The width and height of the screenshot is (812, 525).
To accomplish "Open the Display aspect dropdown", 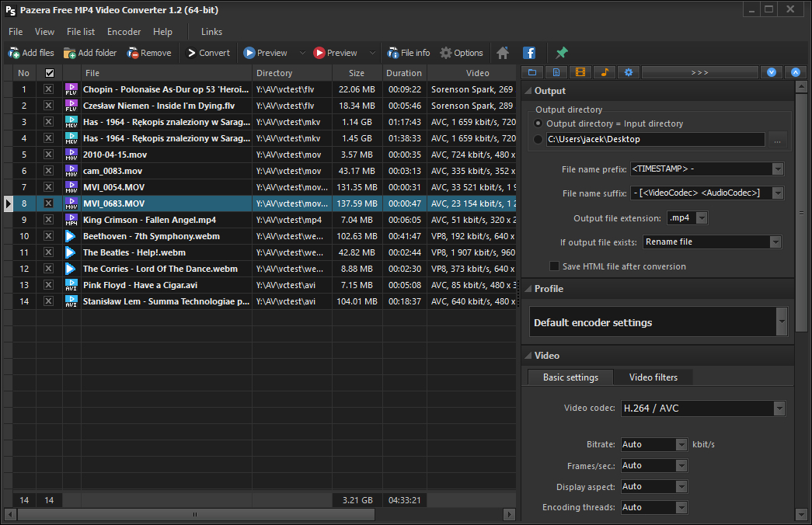I will click(681, 487).
